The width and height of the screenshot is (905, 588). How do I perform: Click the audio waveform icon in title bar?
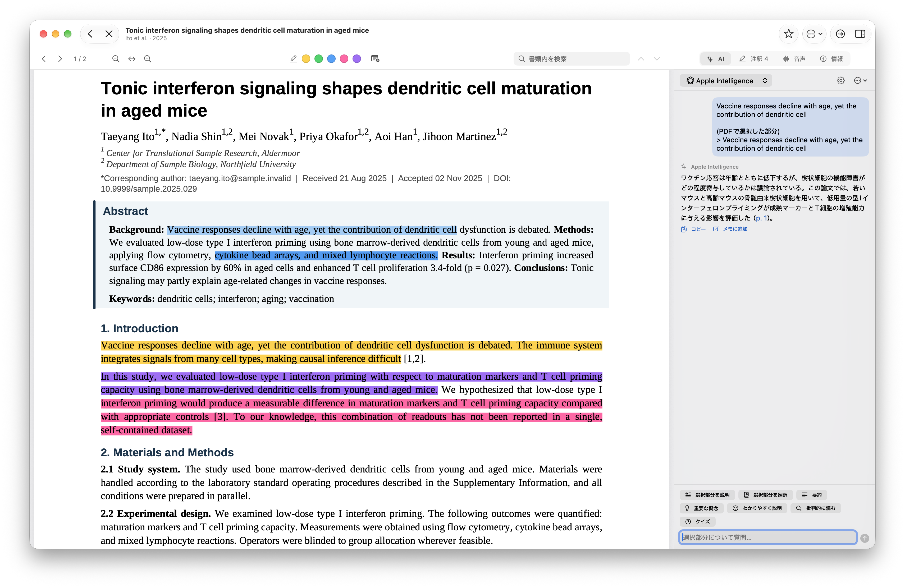pyautogui.click(x=840, y=34)
